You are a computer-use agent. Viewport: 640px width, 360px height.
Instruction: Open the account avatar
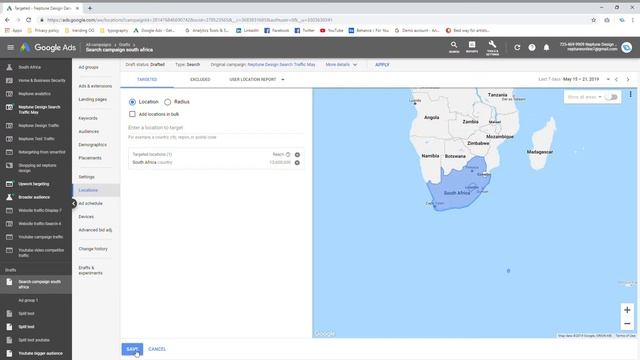627,47
